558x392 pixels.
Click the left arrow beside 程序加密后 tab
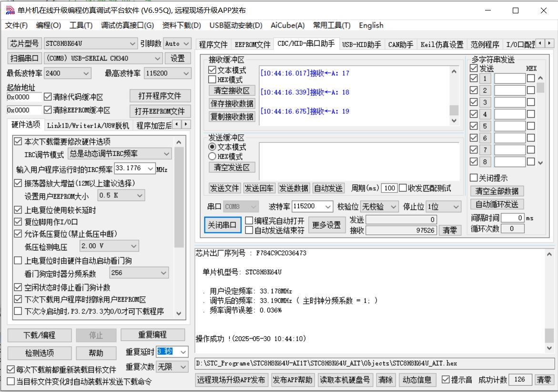click(x=177, y=124)
